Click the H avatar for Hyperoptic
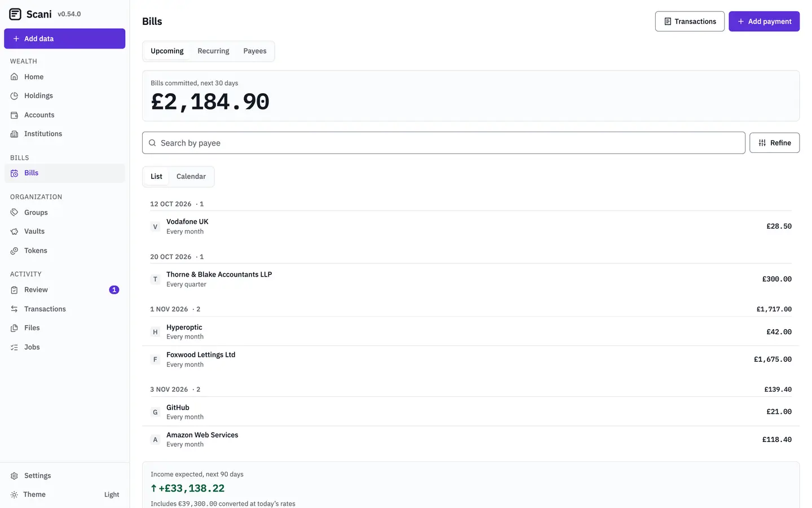Viewport: 812px width, 508px height. tap(155, 332)
